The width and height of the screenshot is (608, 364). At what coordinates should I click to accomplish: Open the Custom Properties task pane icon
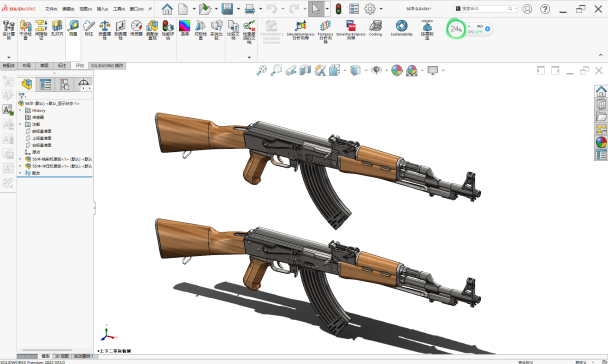coord(601,155)
